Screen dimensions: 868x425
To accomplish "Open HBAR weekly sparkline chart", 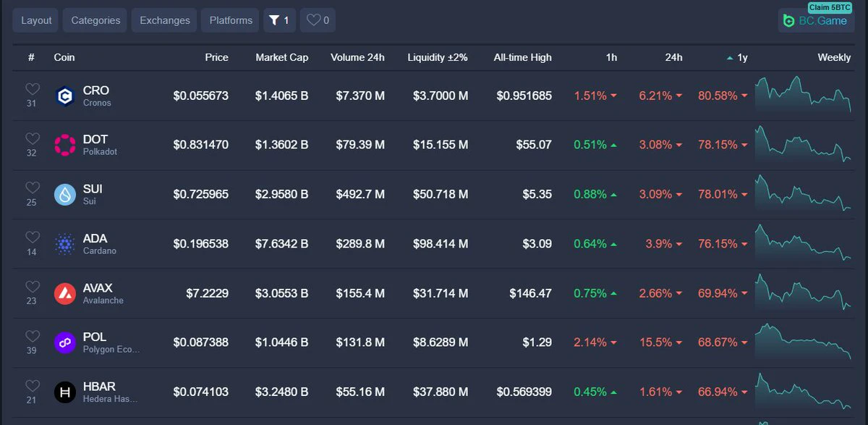I will (x=803, y=391).
